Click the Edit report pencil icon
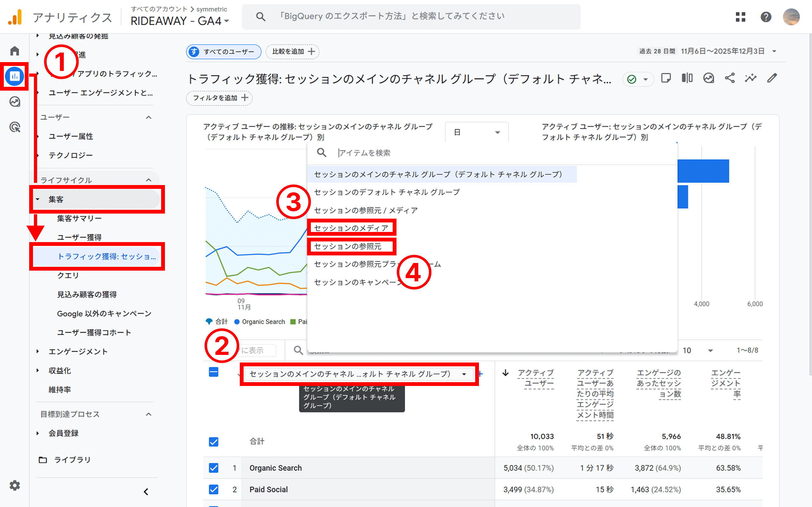Viewport: 812px width, 507px height. (x=772, y=78)
